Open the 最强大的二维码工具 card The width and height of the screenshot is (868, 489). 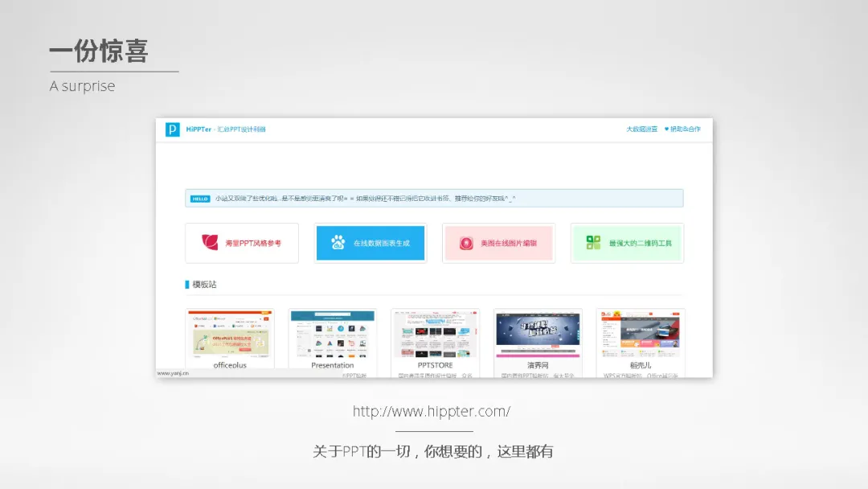click(627, 243)
